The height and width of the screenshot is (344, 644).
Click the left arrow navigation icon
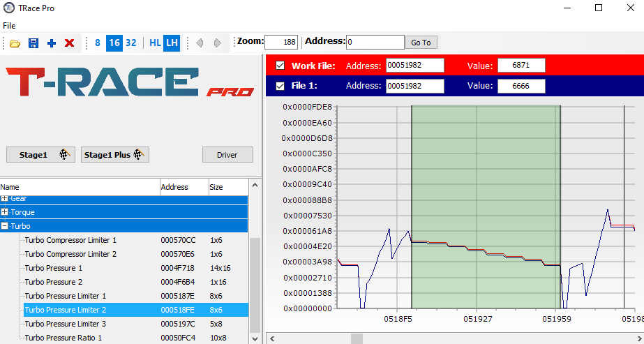coord(200,43)
